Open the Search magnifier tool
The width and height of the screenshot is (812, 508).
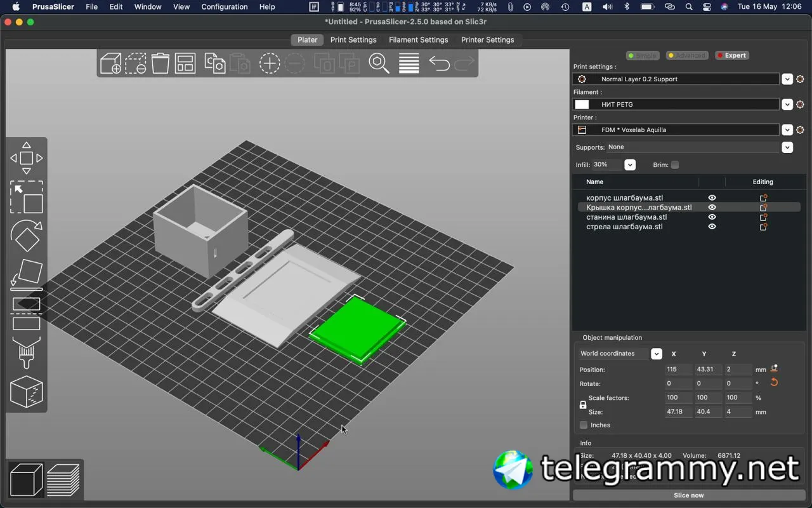tap(379, 63)
